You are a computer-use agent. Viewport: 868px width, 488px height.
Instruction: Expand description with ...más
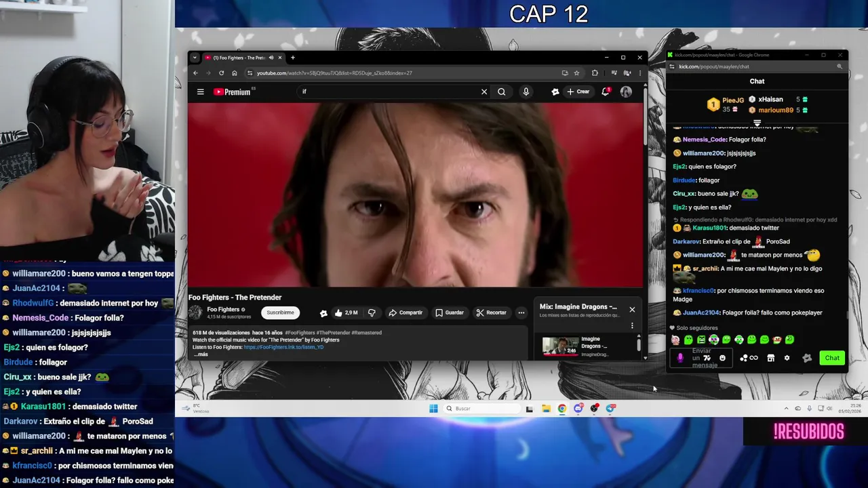coord(201,354)
